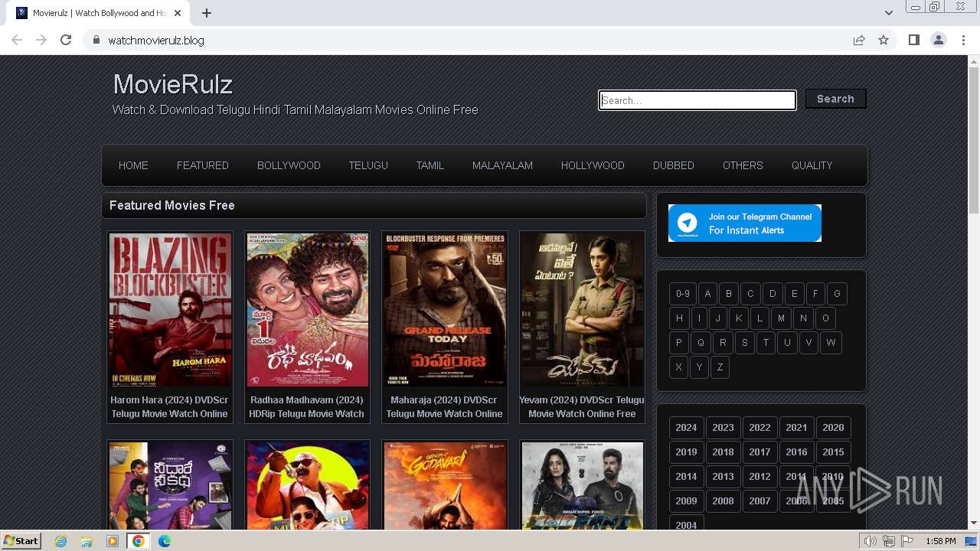Open the HOLLYWOOD menu
Screen dimensions: 980x551
coord(593,165)
